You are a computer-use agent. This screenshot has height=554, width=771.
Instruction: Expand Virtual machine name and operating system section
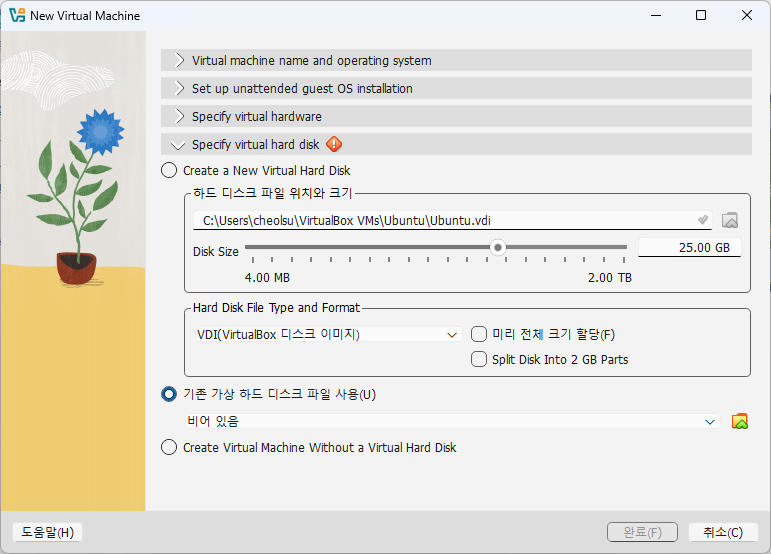tap(311, 60)
